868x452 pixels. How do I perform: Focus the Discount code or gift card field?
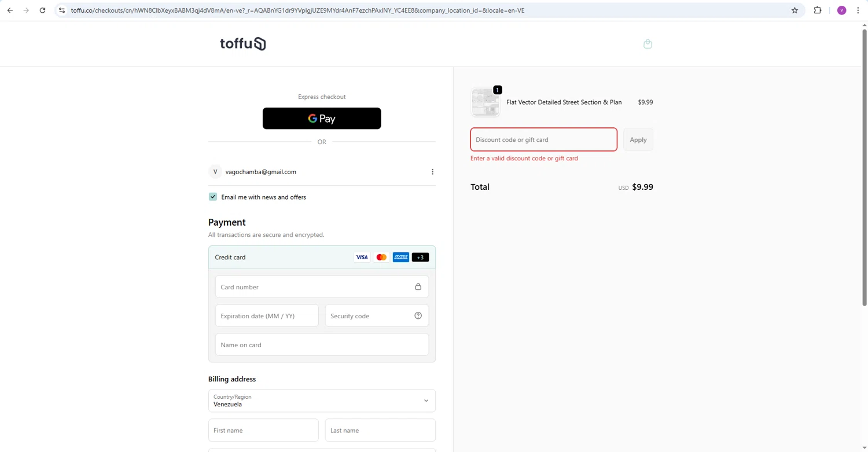tap(544, 139)
